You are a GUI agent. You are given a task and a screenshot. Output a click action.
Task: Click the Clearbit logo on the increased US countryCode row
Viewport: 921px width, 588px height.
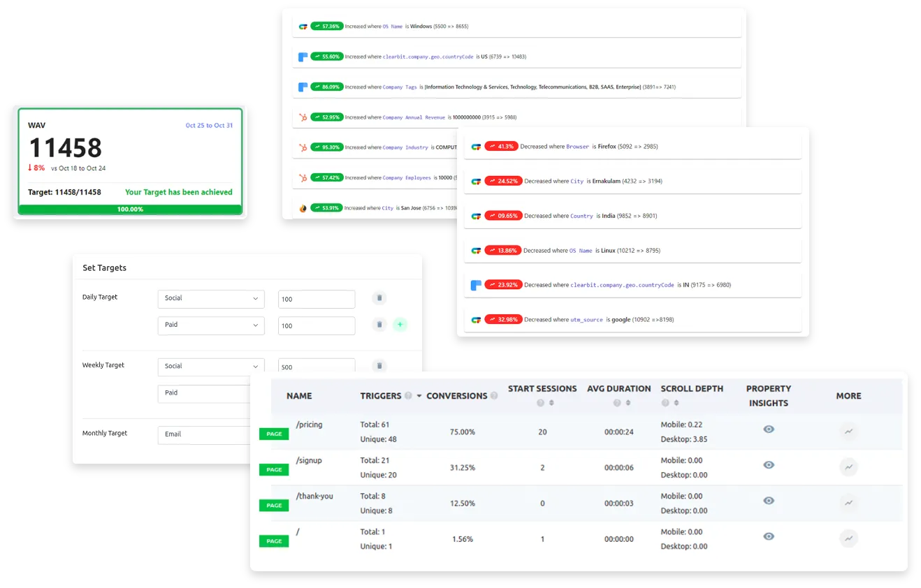303,57
